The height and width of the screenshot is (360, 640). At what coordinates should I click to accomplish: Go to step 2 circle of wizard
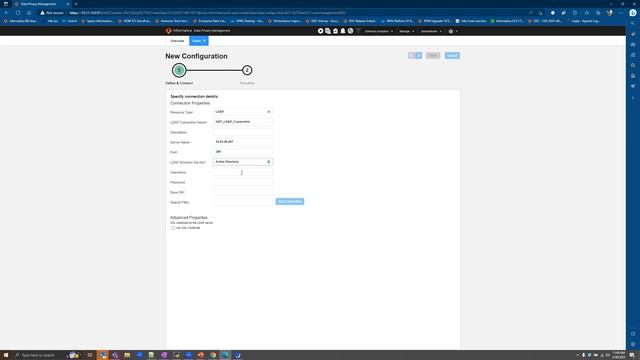click(247, 70)
